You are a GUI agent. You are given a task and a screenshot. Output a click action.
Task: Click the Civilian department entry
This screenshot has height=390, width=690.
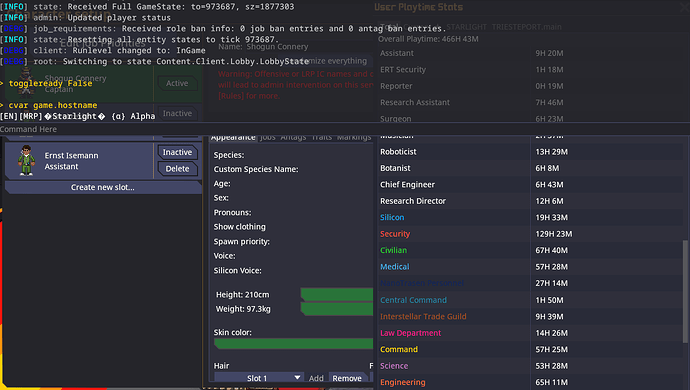[x=393, y=250]
